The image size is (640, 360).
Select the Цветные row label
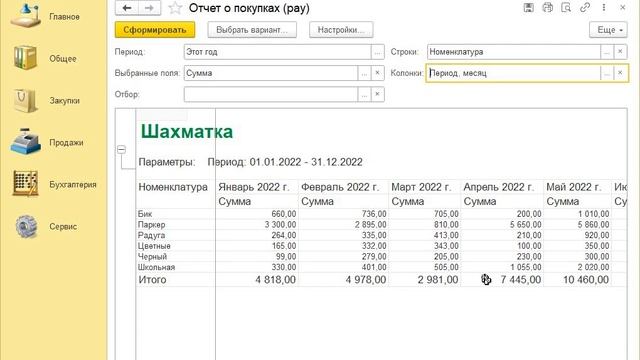click(154, 246)
